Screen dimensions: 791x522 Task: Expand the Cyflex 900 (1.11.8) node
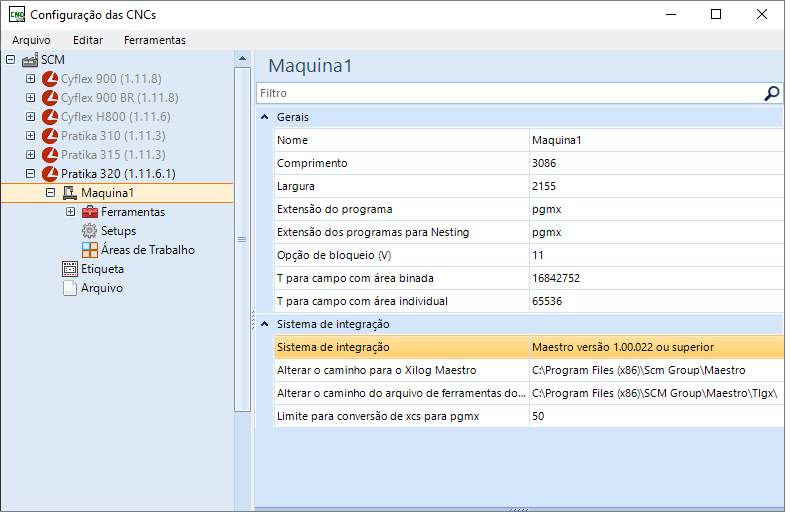[x=31, y=79]
